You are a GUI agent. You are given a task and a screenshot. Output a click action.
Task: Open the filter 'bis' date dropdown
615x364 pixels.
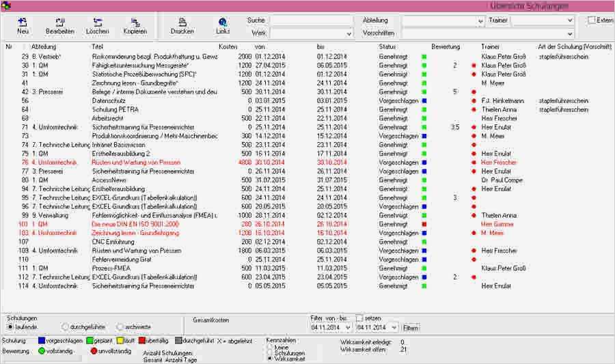click(x=394, y=328)
